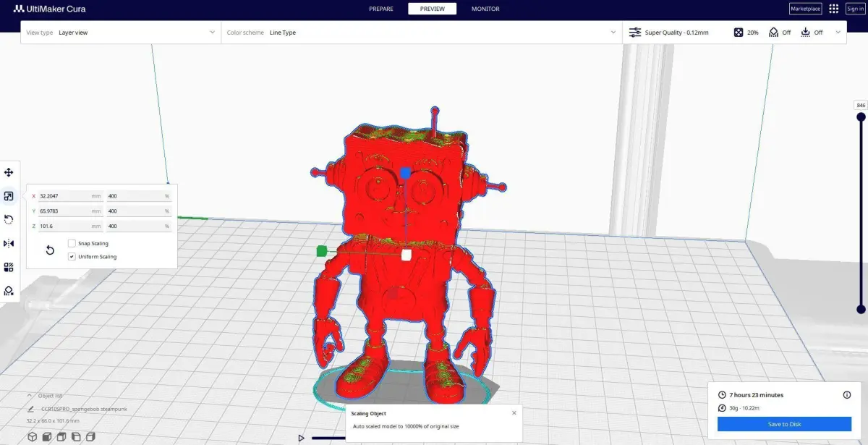The image size is (868, 445).
Task: Click the build plate adhesion icon
Action: click(806, 33)
